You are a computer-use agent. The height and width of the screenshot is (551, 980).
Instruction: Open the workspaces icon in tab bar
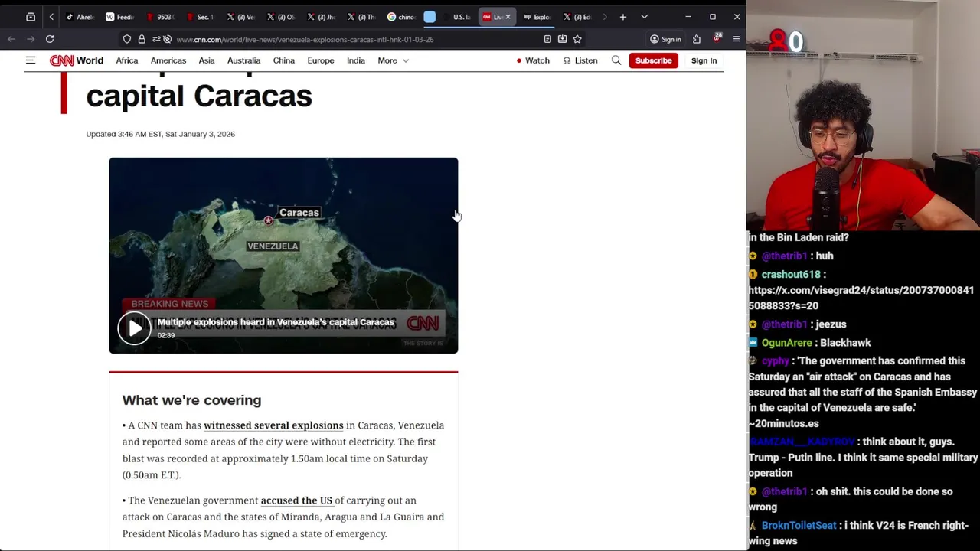pos(31,17)
